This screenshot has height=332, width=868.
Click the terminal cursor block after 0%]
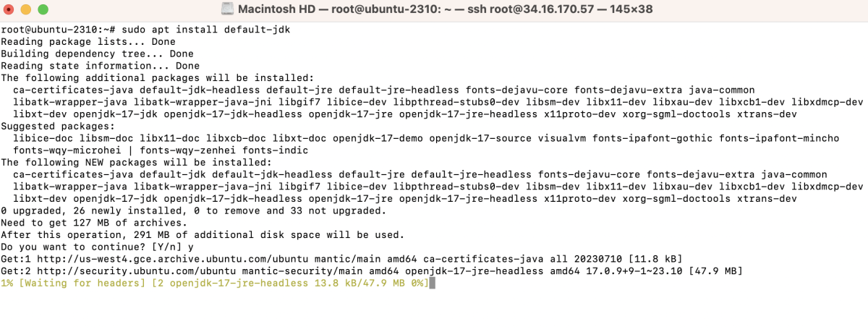click(x=432, y=283)
